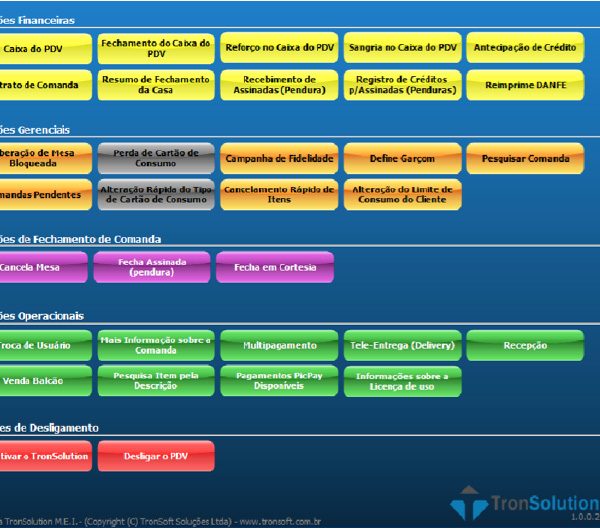Image resolution: width=600 pixels, height=529 pixels.
Task: Click Pesquisar Comanda button
Action: pos(525,158)
